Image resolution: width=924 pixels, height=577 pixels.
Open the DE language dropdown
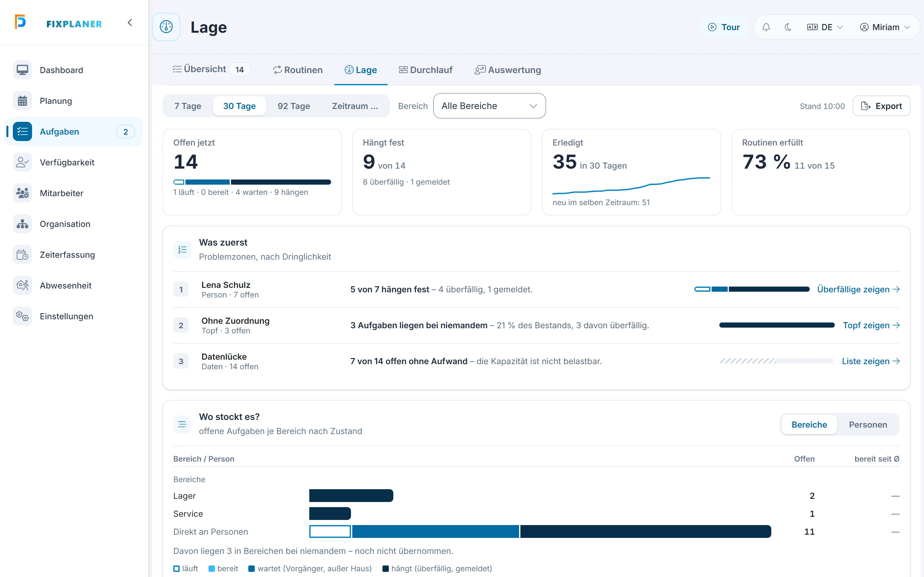point(825,27)
